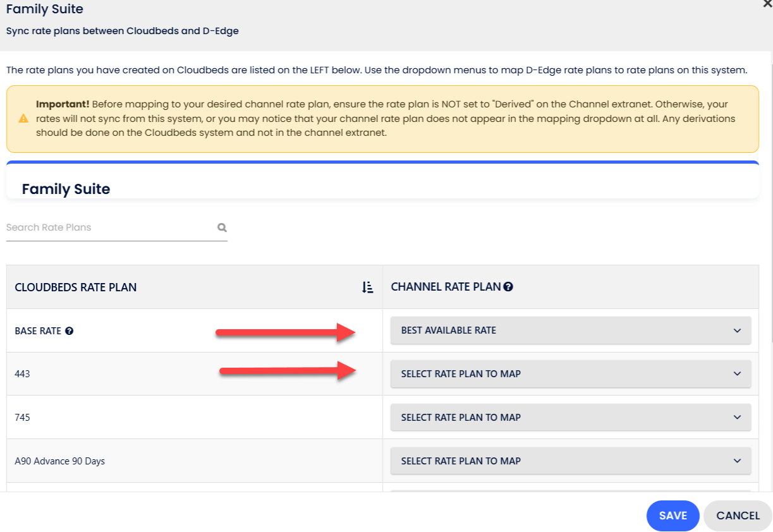Open help icon next to CHANNEL RATE PLAN
Viewport: 773px width, 532px height.
[x=508, y=287]
